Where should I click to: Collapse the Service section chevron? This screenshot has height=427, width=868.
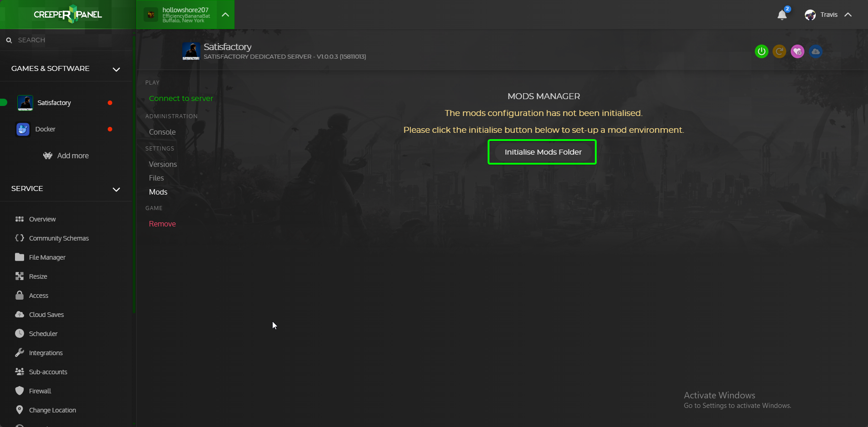116,189
